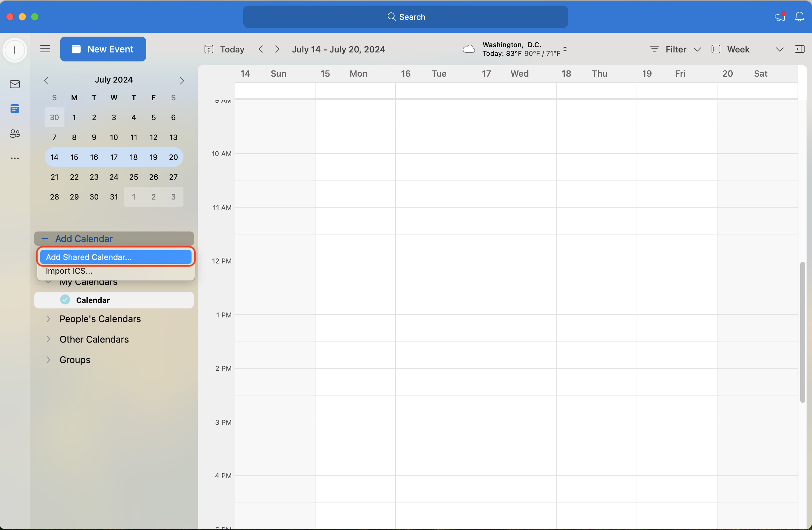Screen dimensions: 812x530
Task: Uncheck the Calendar checkbox
Action: [x=65, y=300]
